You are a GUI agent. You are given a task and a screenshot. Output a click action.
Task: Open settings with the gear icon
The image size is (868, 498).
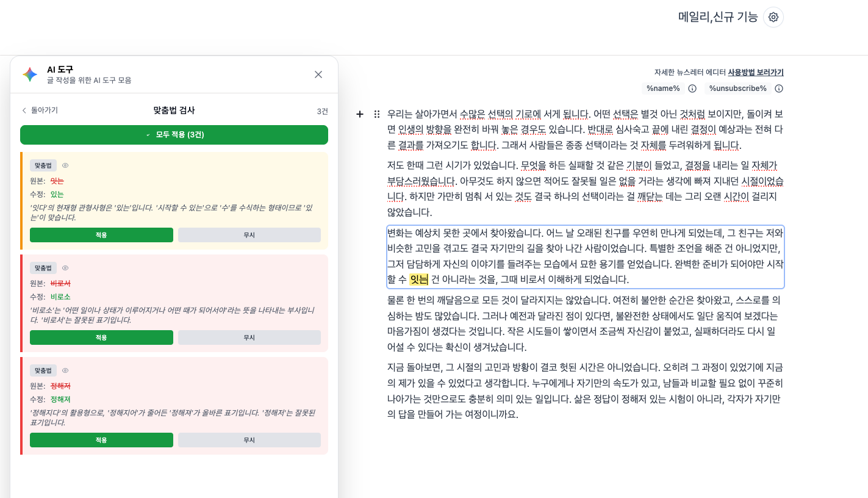pyautogui.click(x=773, y=17)
